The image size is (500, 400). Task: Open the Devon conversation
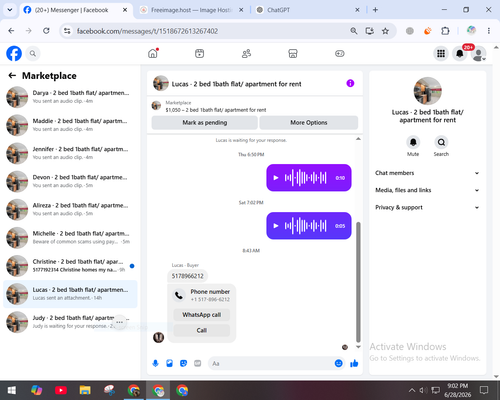tap(70, 181)
